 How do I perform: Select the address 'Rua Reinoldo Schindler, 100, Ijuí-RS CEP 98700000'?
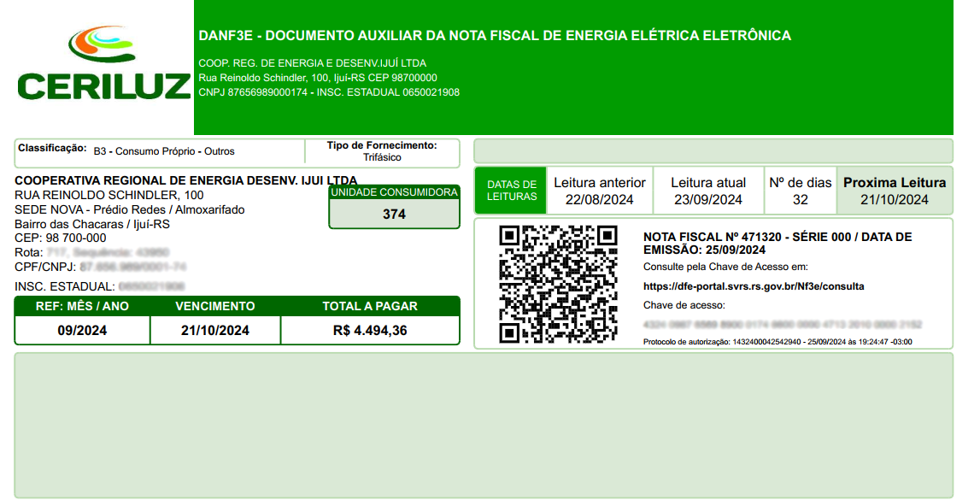coord(318,78)
